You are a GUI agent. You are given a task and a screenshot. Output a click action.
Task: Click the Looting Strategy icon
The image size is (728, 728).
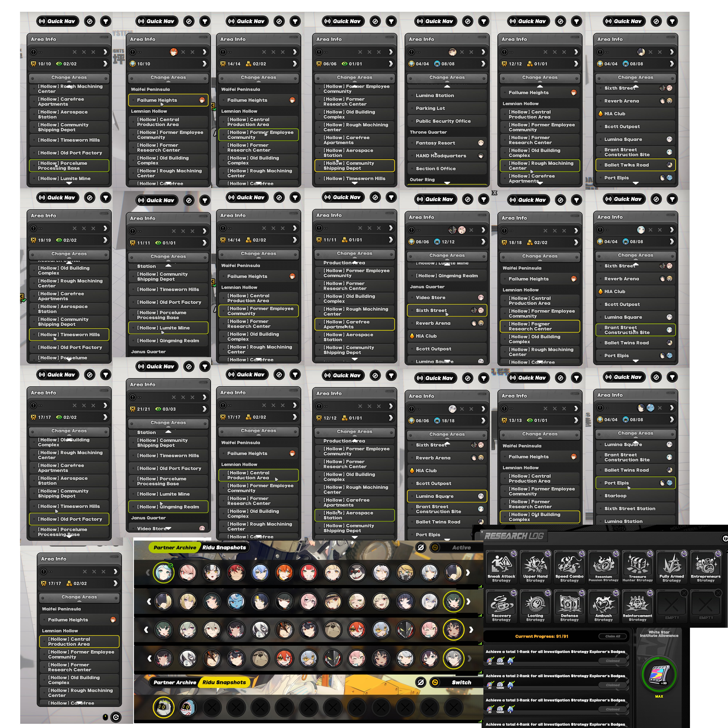[x=535, y=603]
